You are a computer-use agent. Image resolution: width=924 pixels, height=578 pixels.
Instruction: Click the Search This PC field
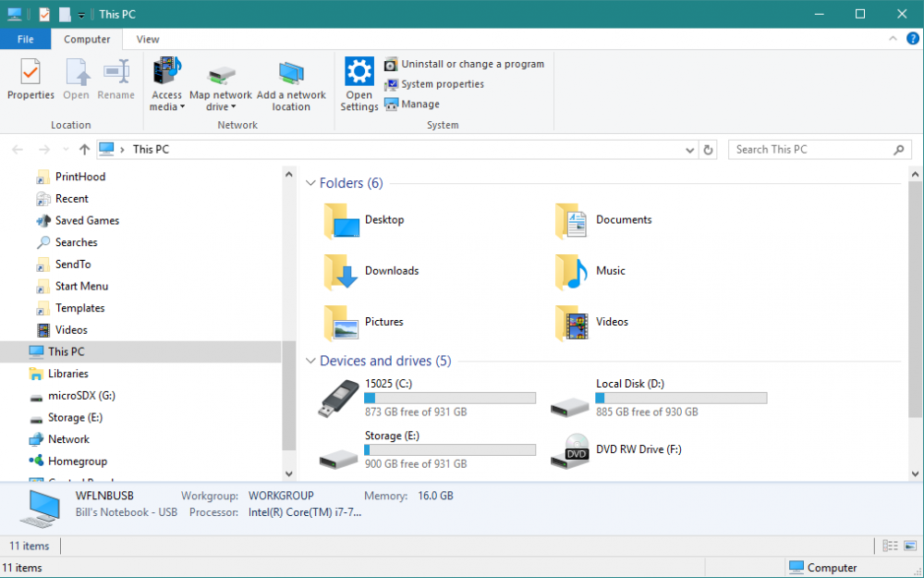(811, 150)
